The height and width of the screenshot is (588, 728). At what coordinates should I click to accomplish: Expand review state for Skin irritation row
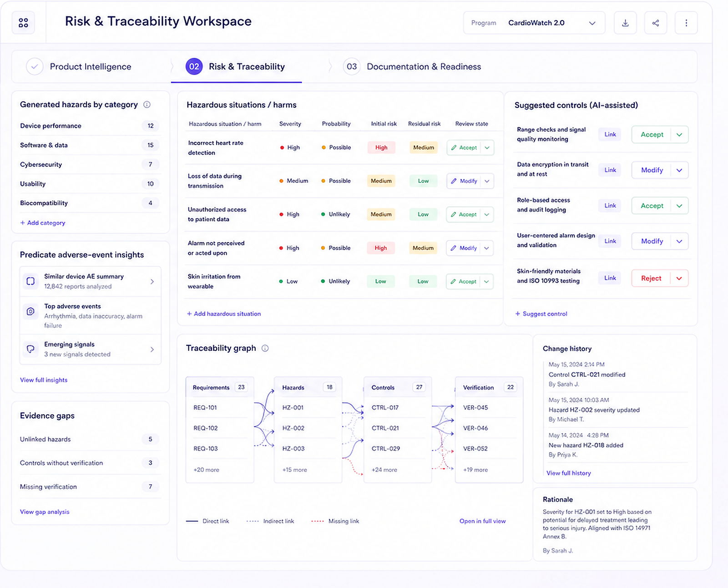486,282
